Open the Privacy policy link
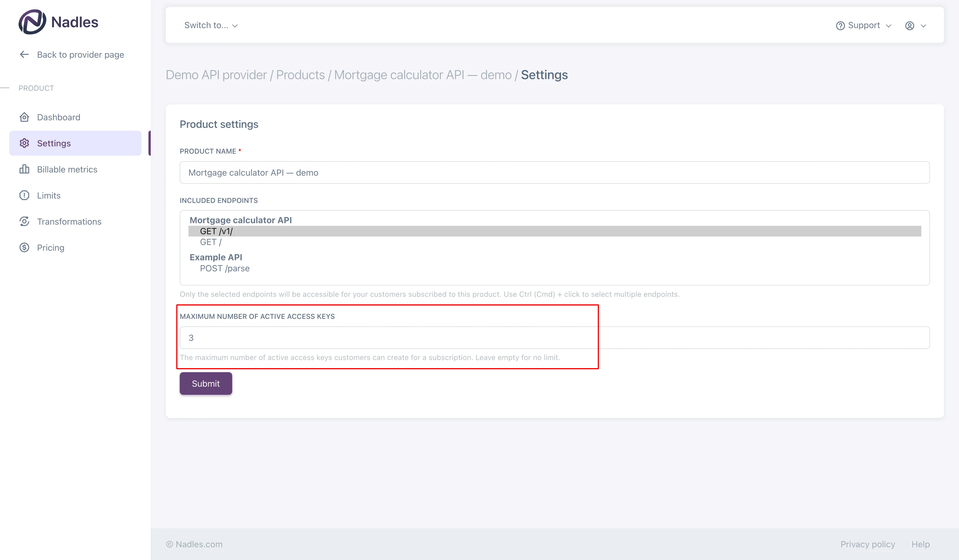 pyautogui.click(x=868, y=544)
